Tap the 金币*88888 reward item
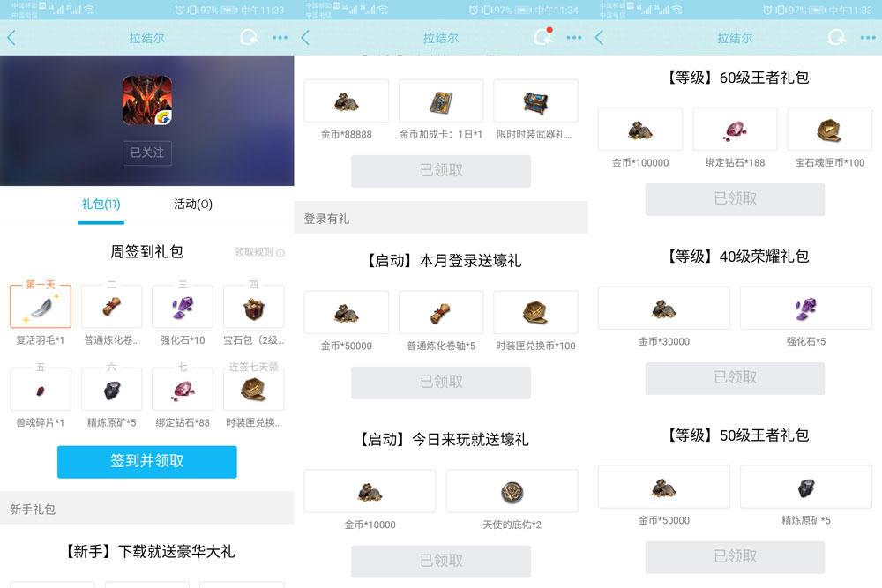The height and width of the screenshot is (588, 882). pyautogui.click(x=347, y=100)
